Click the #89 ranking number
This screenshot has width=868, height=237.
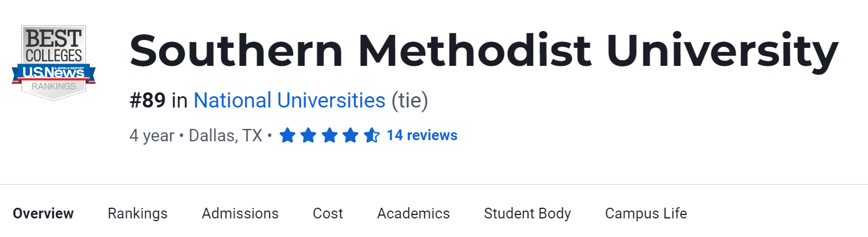[148, 101]
